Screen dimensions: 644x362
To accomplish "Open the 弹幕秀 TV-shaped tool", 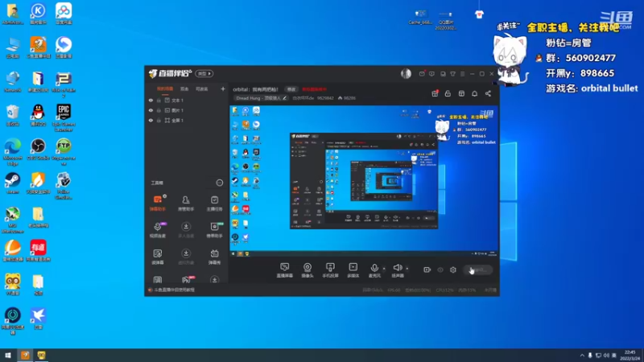I will click(x=214, y=257).
